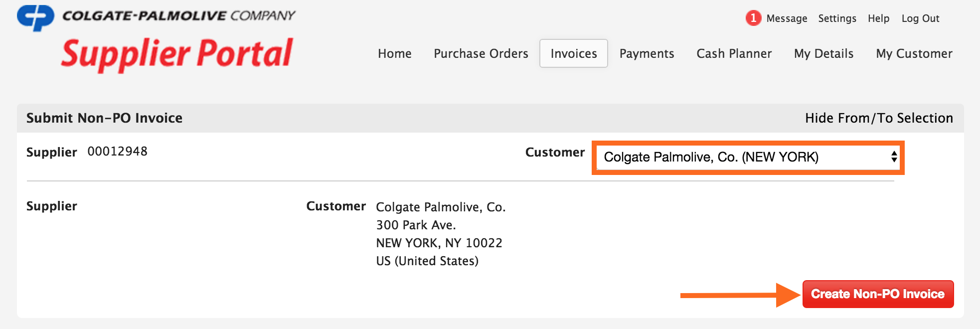980x329 pixels.
Task: Hide From/To Selection section
Action: pyautogui.click(x=879, y=118)
